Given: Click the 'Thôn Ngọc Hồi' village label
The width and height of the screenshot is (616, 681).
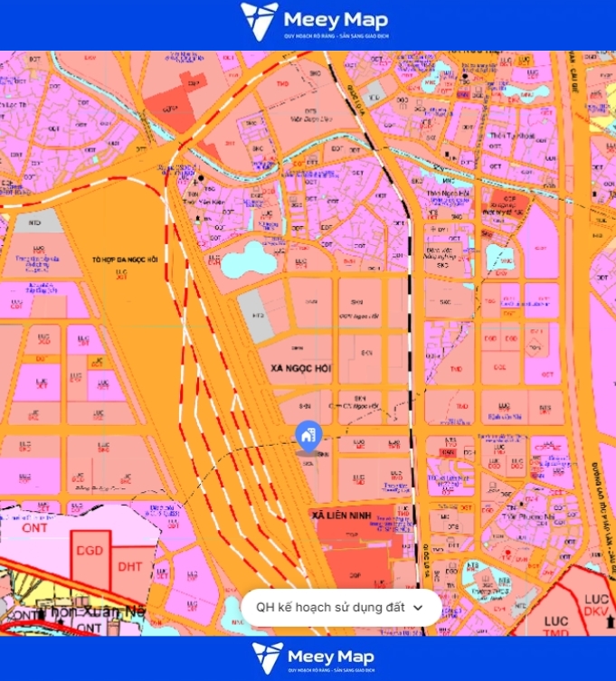Looking at the screenshot, I should [448, 194].
